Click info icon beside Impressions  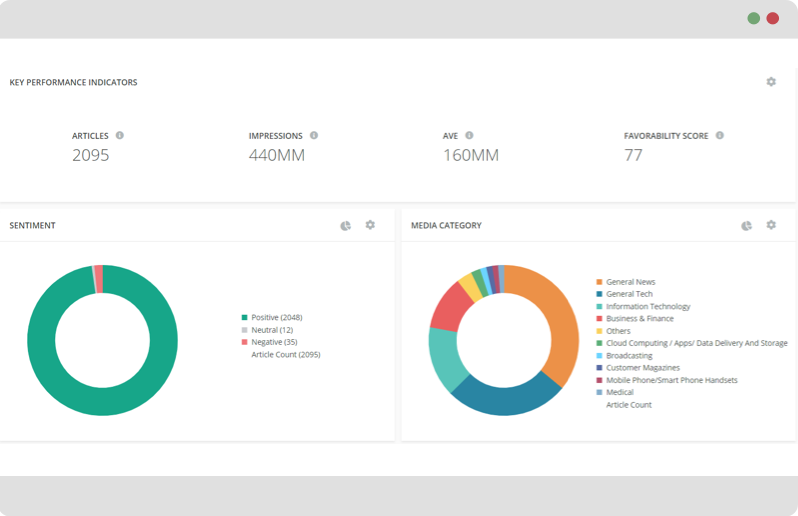coord(314,135)
